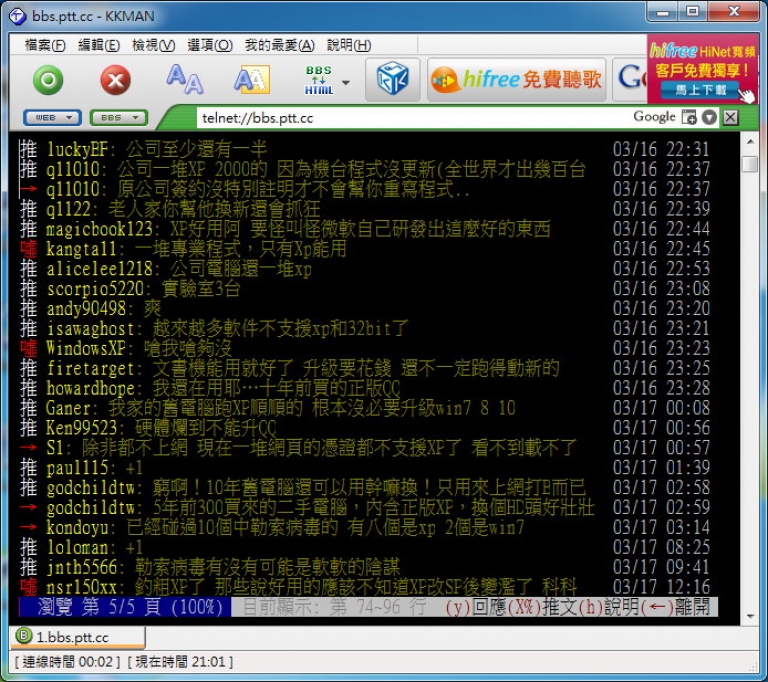Click the timestamp 03/16 22:31
Viewport: 768px width, 682px height.
661,149
